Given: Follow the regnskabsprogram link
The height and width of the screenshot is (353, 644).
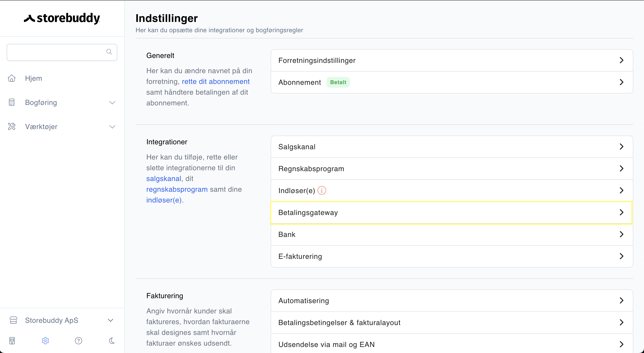Looking at the screenshot, I should tap(177, 189).
